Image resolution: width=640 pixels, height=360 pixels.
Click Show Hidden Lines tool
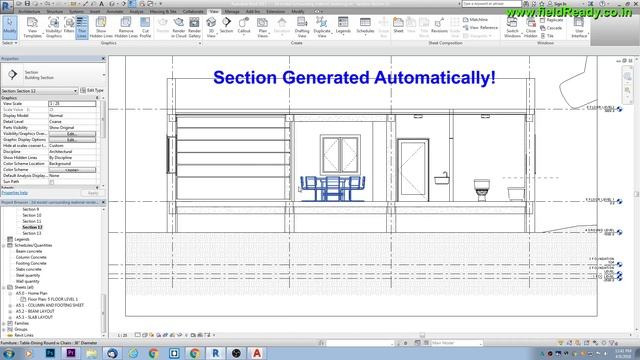point(101,27)
